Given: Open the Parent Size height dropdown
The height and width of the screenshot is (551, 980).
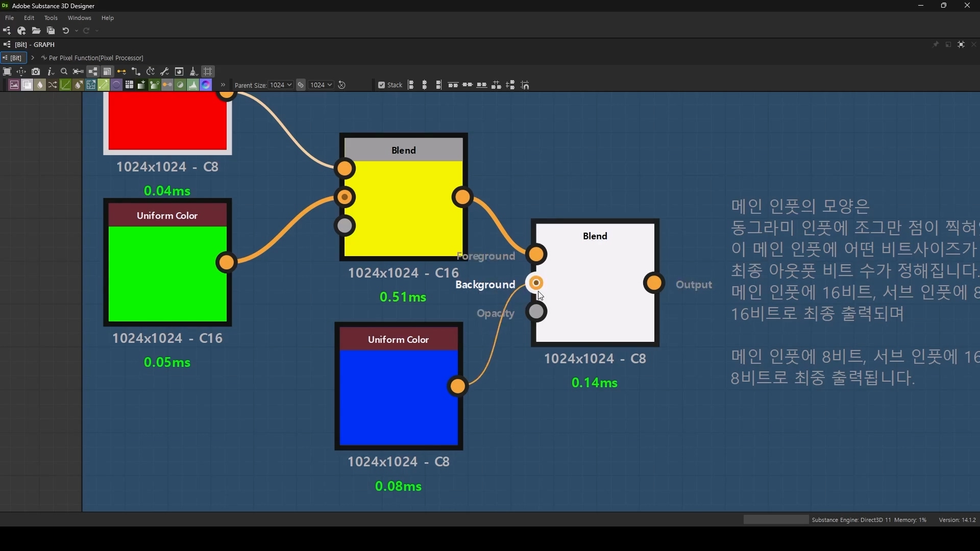Looking at the screenshot, I should pyautogui.click(x=321, y=85).
